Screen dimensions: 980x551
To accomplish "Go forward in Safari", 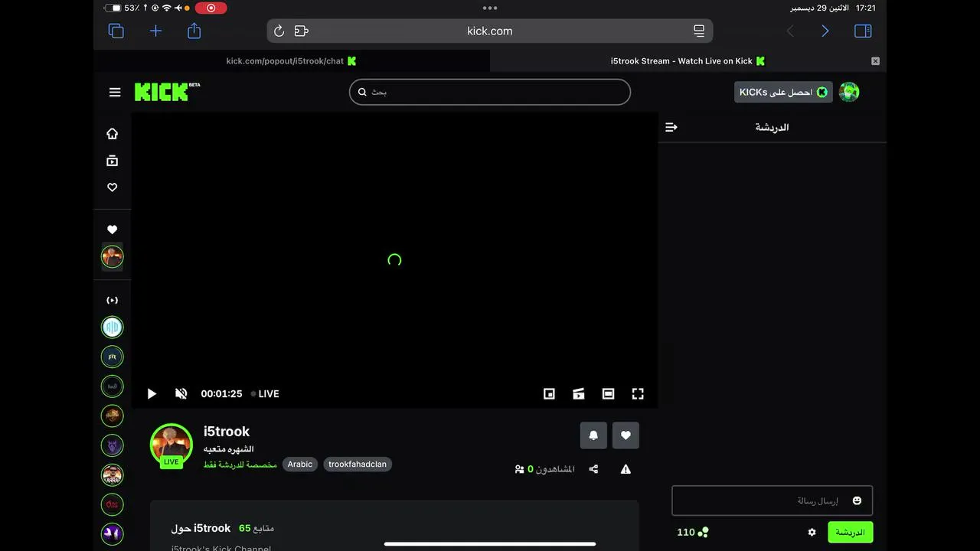I will point(825,31).
